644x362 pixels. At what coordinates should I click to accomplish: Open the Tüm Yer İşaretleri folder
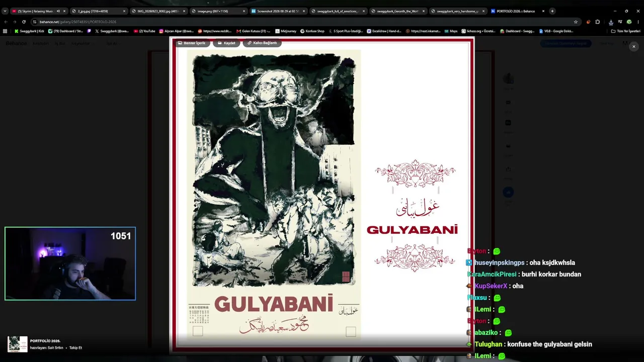pyautogui.click(x=625, y=31)
